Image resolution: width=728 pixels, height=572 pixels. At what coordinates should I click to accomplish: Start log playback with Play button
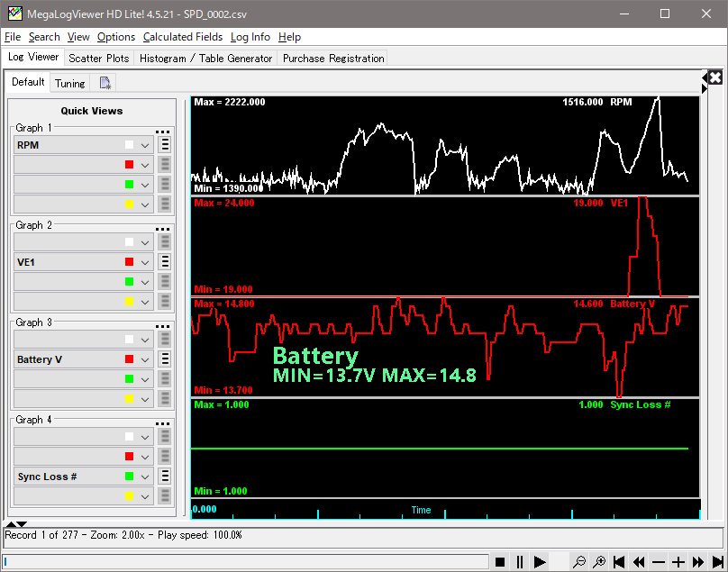click(x=540, y=562)
